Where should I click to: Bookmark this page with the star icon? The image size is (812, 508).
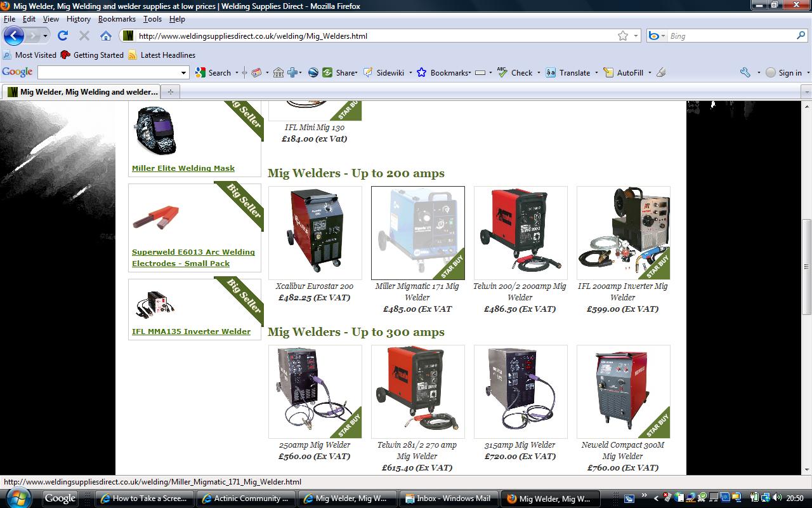[623, 36]
